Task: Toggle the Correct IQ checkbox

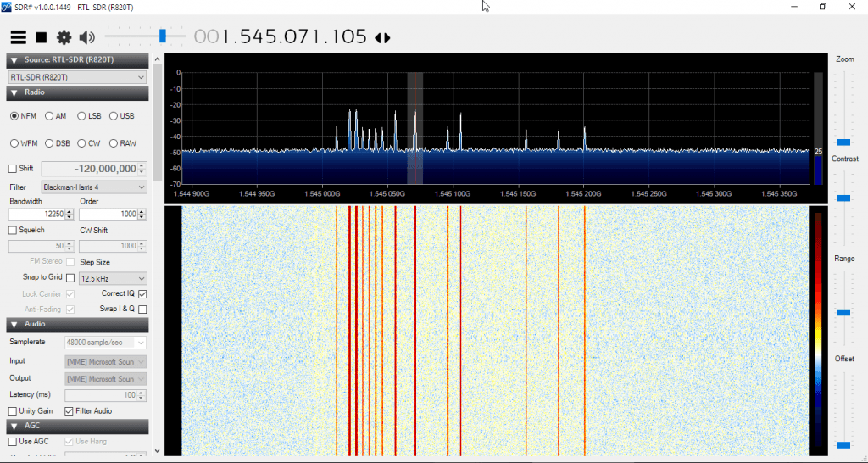Action: point(142,293)
